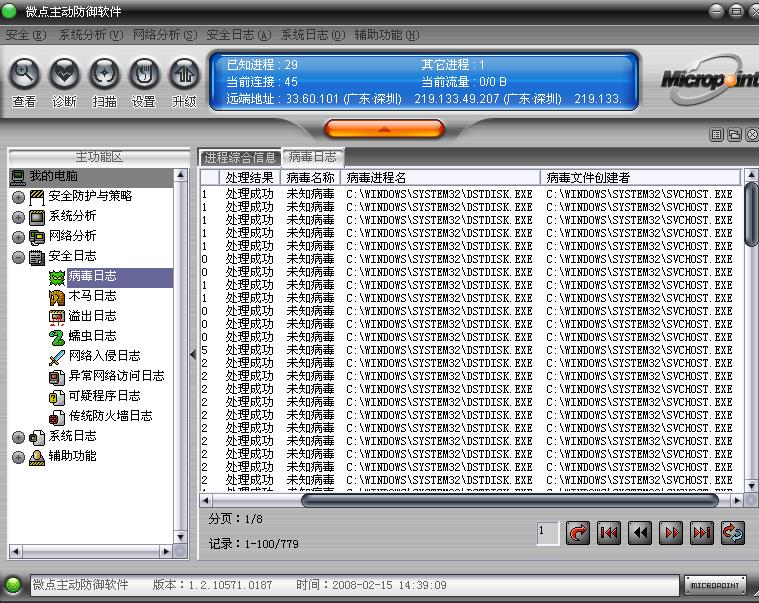Click the orange collapse panel button
Screen dimensions: 759x603
[x=384, y=129]
